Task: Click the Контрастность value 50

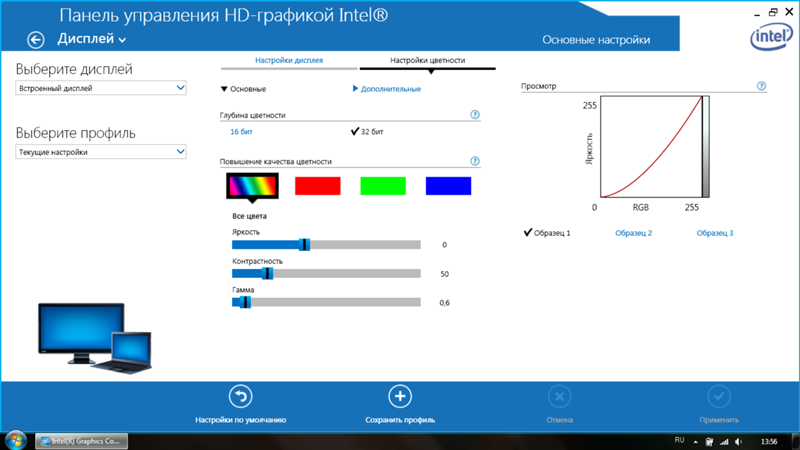Action: (444, 274)
